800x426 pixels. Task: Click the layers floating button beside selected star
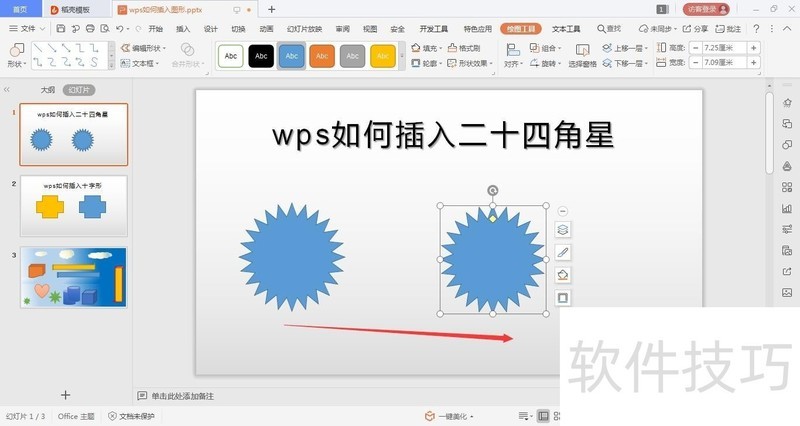(563, 230)
